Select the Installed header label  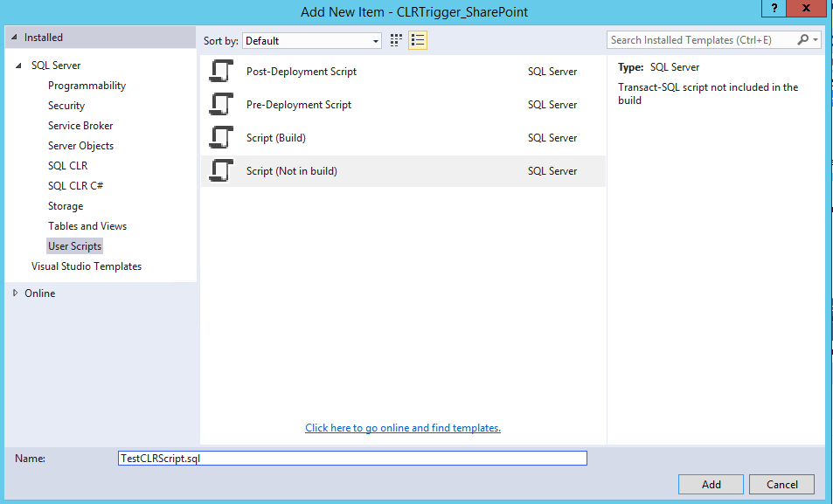(x=43, y=38)
